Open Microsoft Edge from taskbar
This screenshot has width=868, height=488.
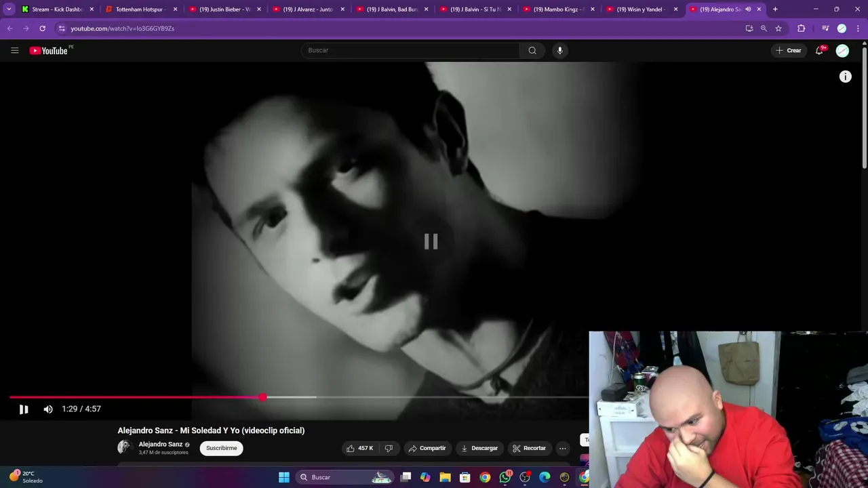click(545, 477)
